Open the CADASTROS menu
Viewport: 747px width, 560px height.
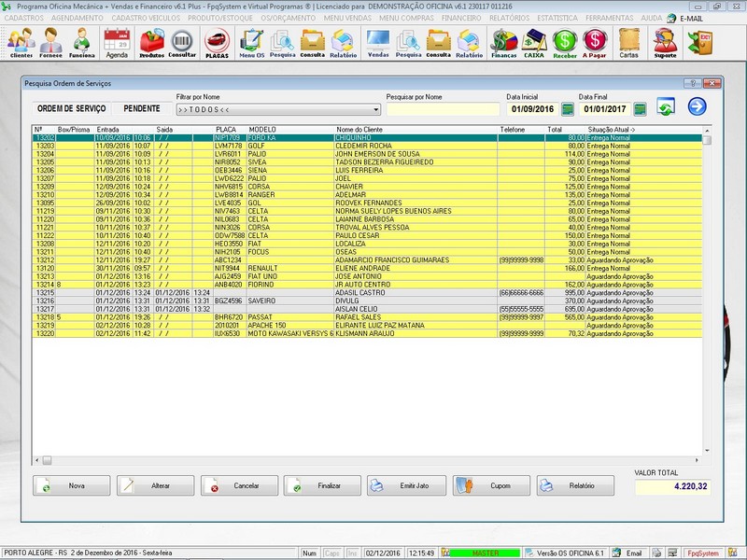pos(24,18)
